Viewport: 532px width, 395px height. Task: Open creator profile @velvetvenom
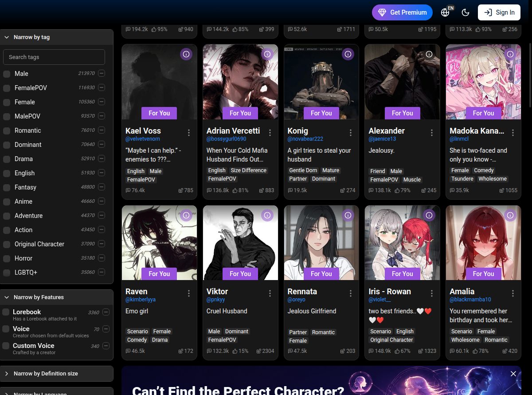pos(143,139)
